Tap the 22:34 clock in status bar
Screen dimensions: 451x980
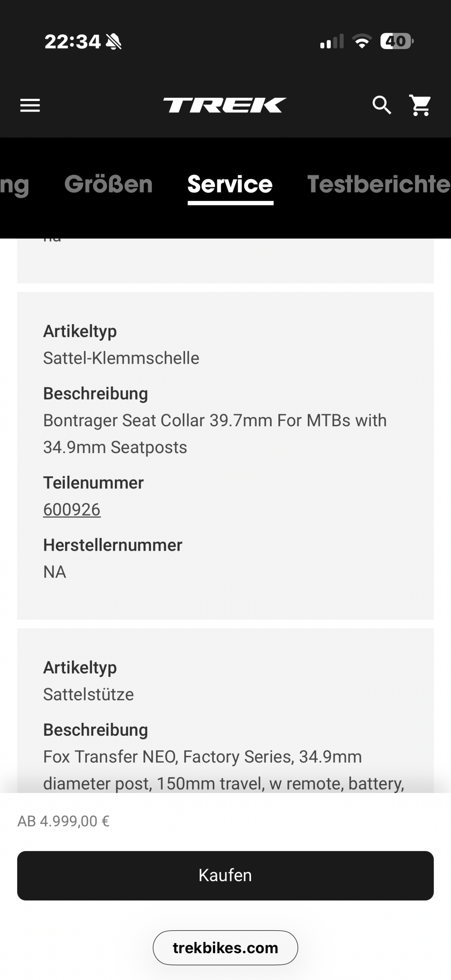point(72,41)
